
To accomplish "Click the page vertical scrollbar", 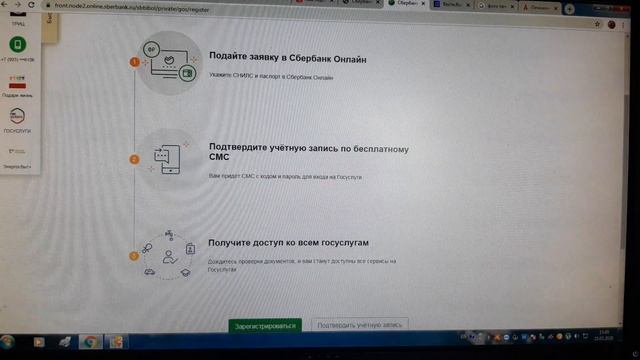I will (x=624, y=171).
